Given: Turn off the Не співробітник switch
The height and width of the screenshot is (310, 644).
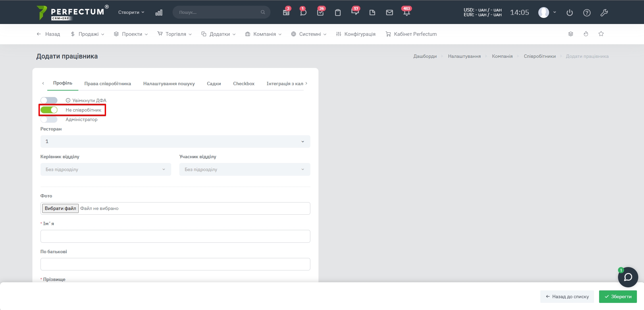Looking at the screenshot, I should 49,110.
